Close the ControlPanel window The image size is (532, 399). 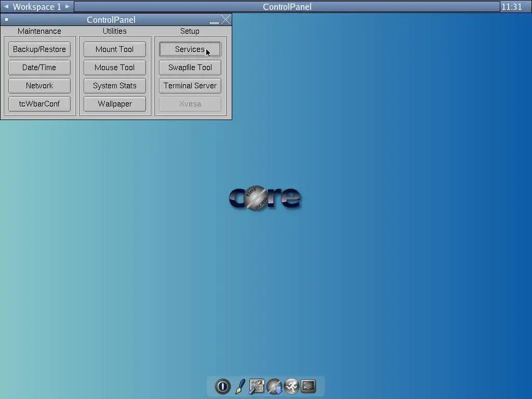tap(225, 20)
